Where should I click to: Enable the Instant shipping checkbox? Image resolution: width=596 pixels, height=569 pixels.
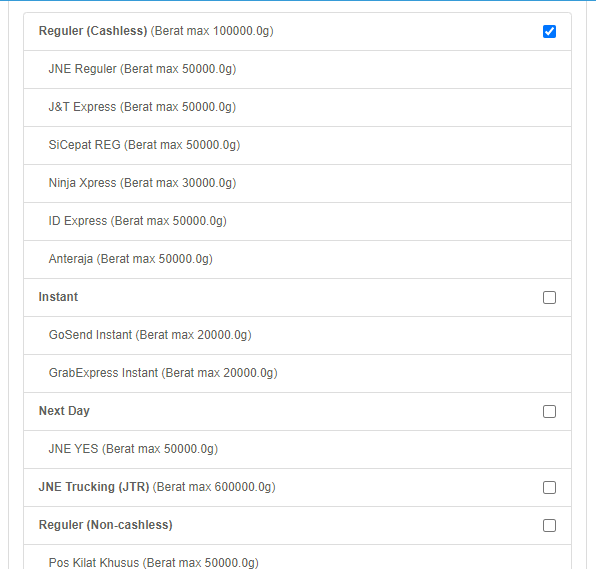point(549,298)
